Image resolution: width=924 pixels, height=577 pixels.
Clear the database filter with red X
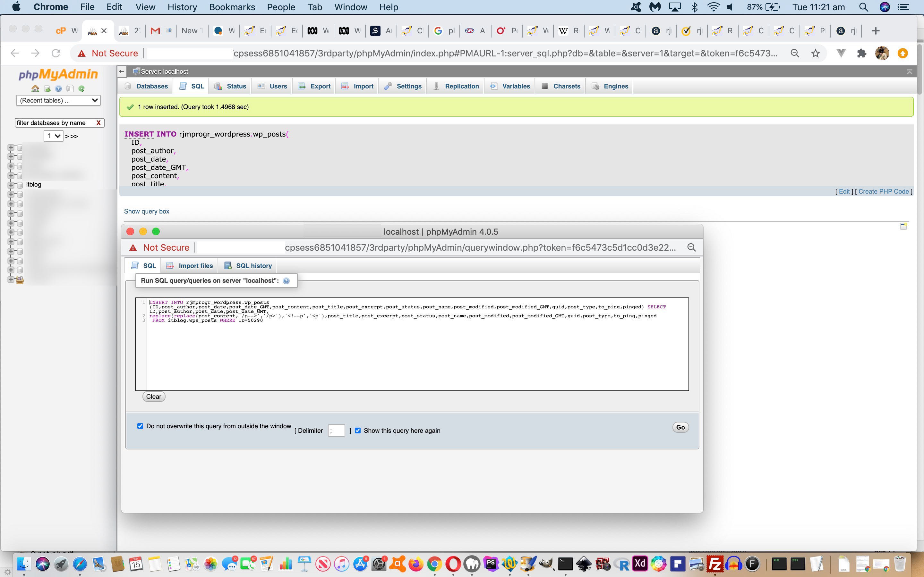98,123
